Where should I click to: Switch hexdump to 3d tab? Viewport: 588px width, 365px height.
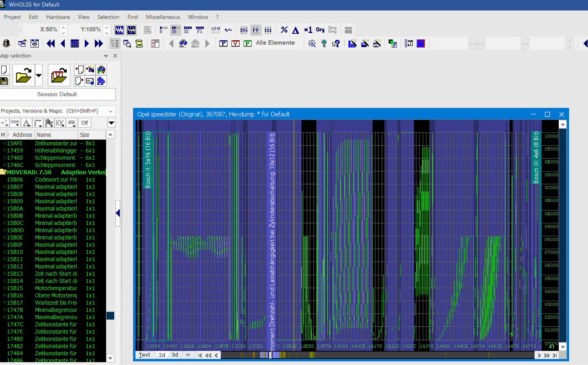pos(175,355)
